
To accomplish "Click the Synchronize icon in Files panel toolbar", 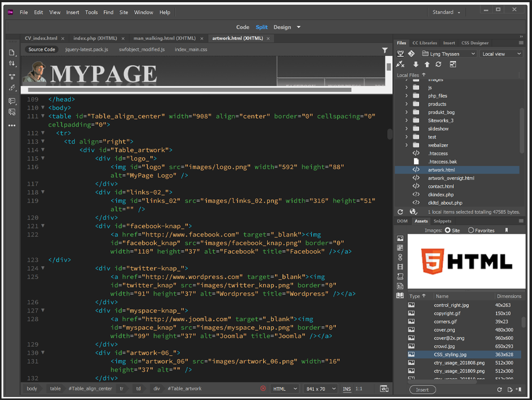I will point(438,65).
